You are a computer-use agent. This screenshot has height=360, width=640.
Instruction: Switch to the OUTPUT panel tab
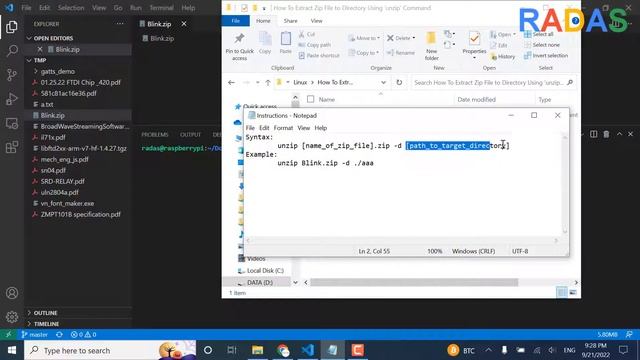pyautogui.click(x=190, y=135)
